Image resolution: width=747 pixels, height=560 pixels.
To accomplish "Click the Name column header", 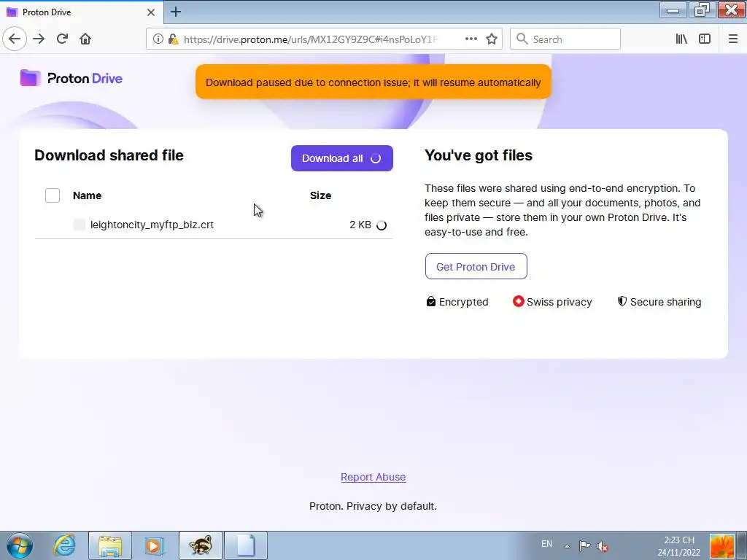I will 88,195.
